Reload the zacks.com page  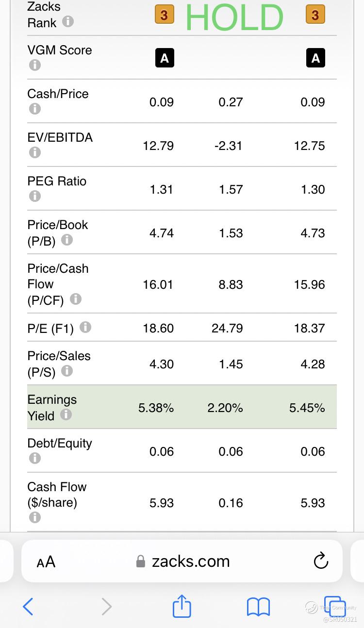click(321, 562)
